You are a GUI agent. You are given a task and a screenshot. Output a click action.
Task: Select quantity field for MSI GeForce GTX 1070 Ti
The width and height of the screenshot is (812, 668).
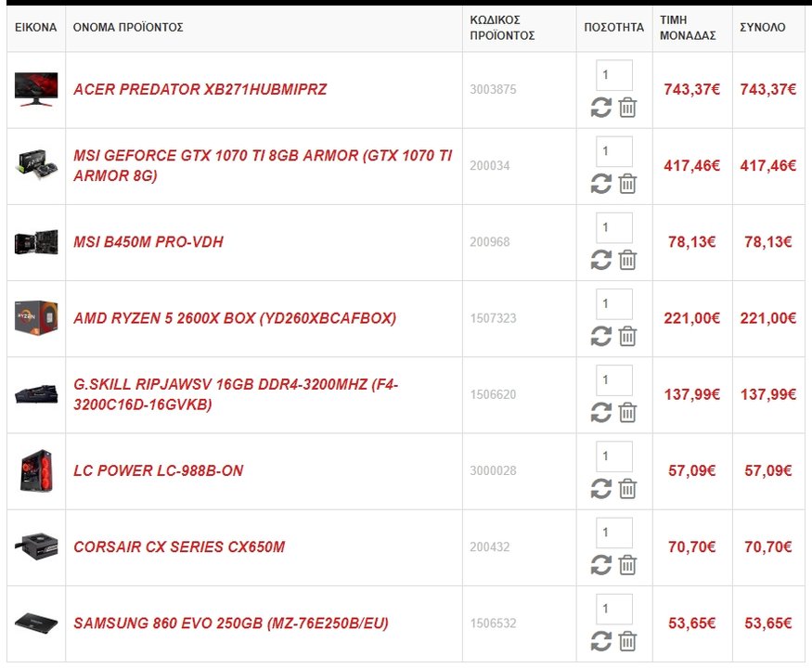point(614,151)
